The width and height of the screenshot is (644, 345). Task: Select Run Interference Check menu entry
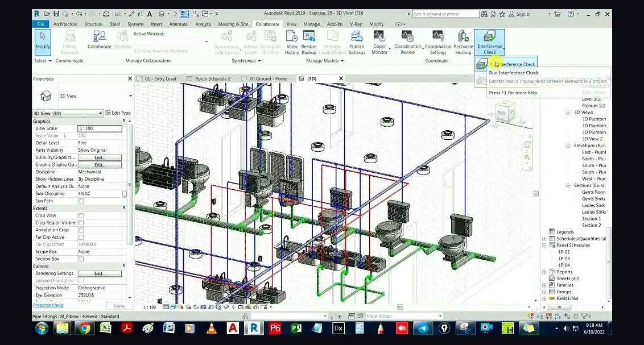pos(506,64)
